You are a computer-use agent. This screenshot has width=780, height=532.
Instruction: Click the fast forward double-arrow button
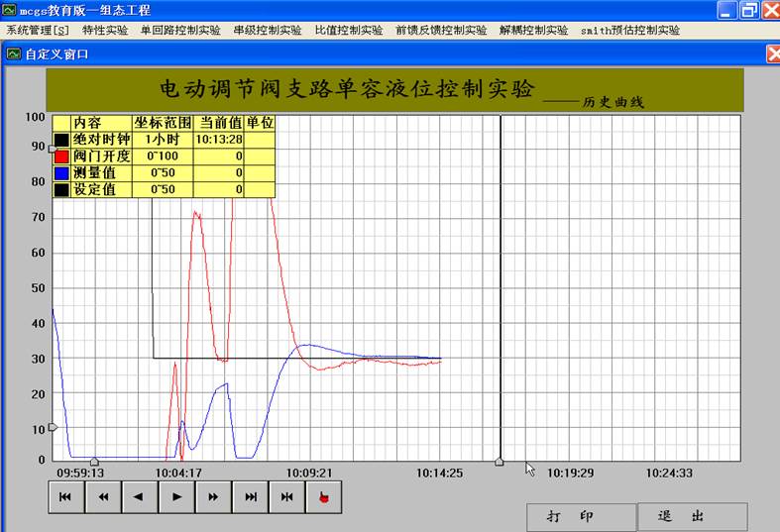coord(213,497)
